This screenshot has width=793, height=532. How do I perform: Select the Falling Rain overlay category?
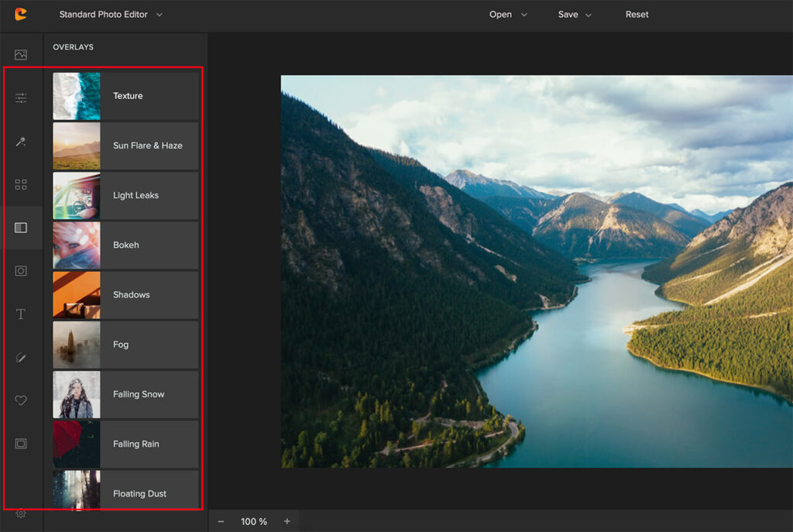125,444
